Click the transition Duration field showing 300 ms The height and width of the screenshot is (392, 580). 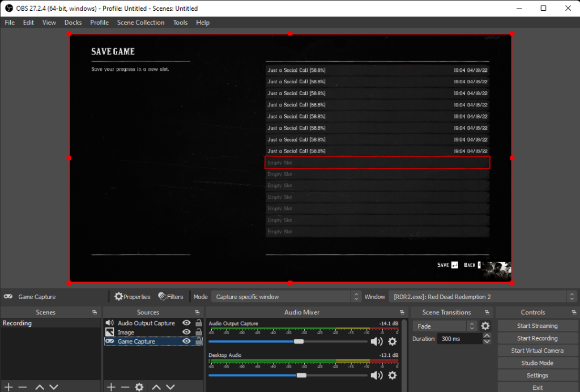[x=460, y=339]
